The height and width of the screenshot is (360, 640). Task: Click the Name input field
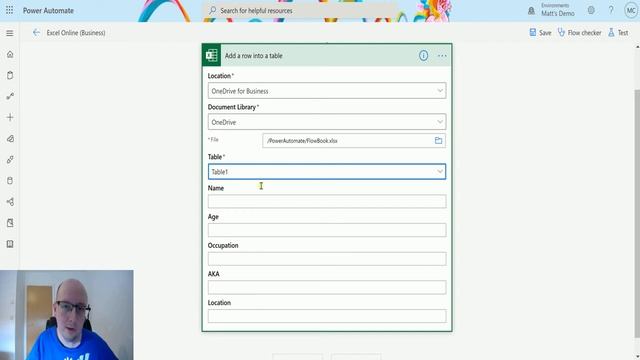click(327, 201)
